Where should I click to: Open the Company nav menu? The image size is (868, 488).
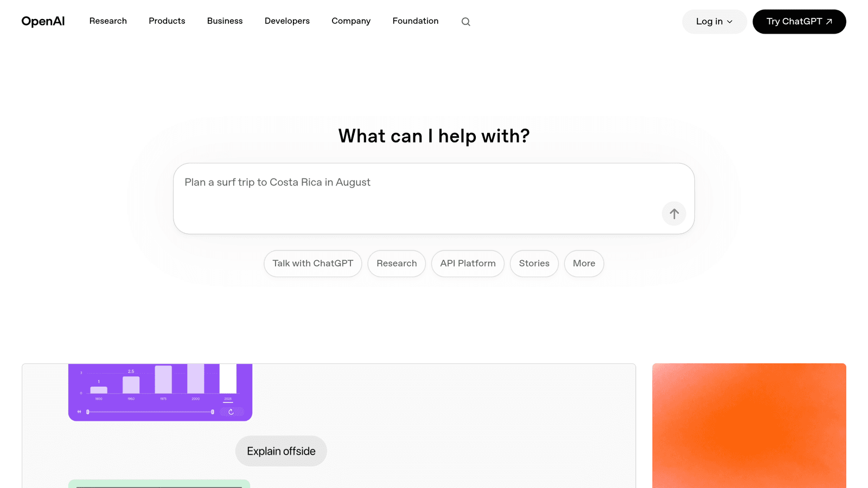(x=351, y=21)
